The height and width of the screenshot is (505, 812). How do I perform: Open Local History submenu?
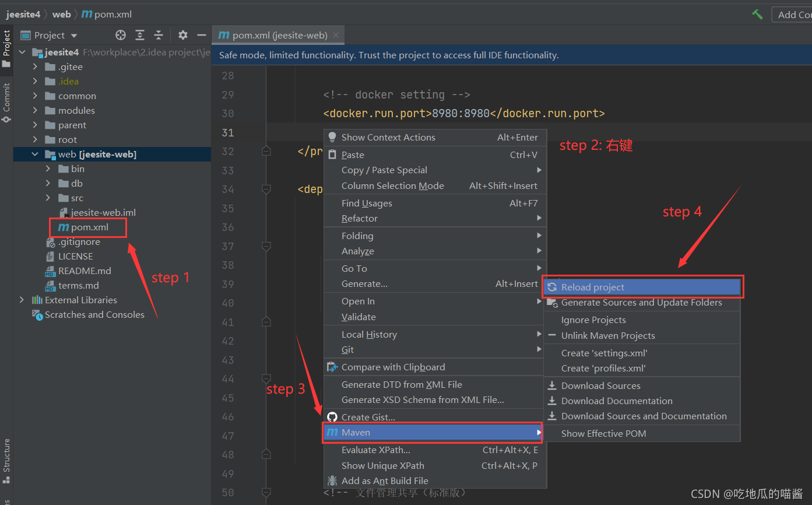[435, 334]
